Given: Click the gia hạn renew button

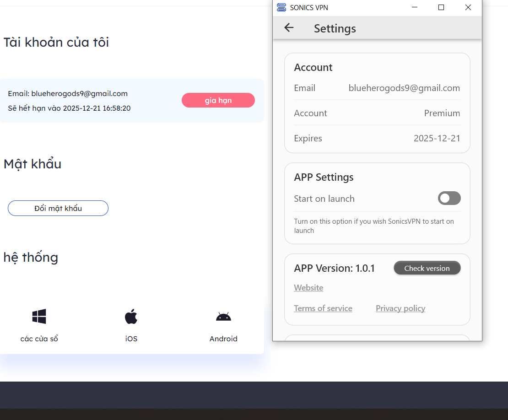Looking at the screenshot, I should click(x=218, y=100).
